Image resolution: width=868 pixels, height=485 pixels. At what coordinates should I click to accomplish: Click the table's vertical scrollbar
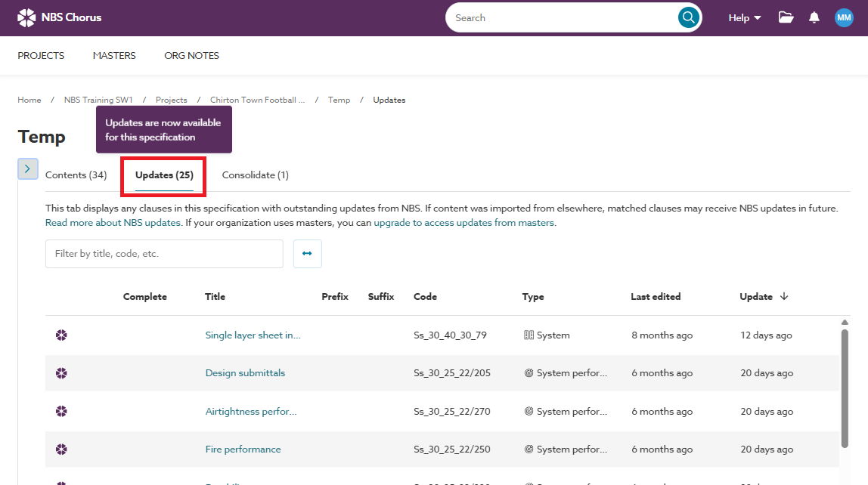coord(845,385)
